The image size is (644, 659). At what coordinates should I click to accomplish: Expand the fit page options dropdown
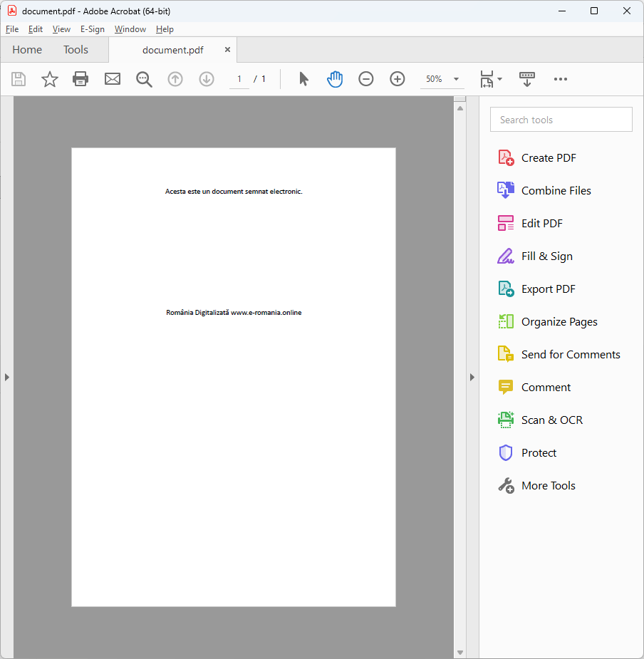[x=500, y=79]
